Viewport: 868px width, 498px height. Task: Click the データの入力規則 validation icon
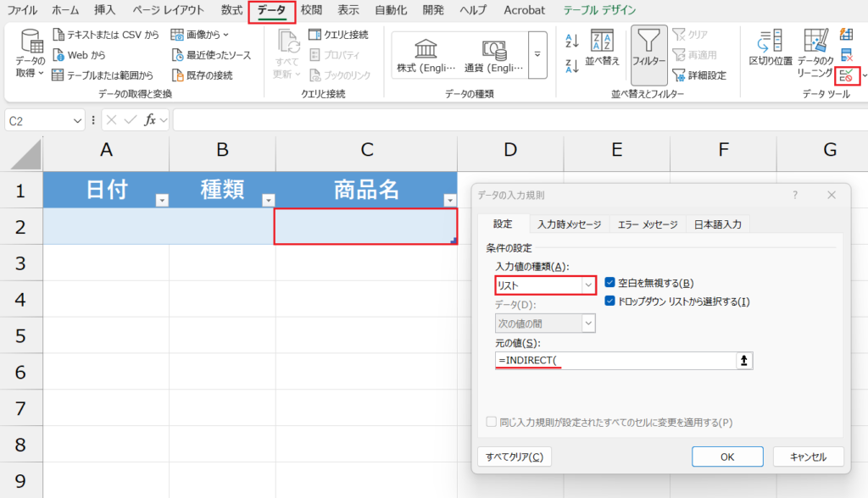tap(846, 76)
